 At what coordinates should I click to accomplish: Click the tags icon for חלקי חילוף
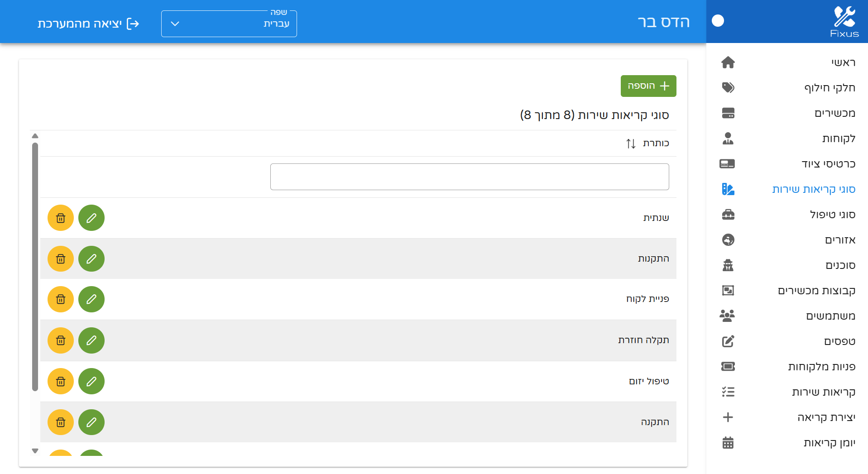pos(728,88)
